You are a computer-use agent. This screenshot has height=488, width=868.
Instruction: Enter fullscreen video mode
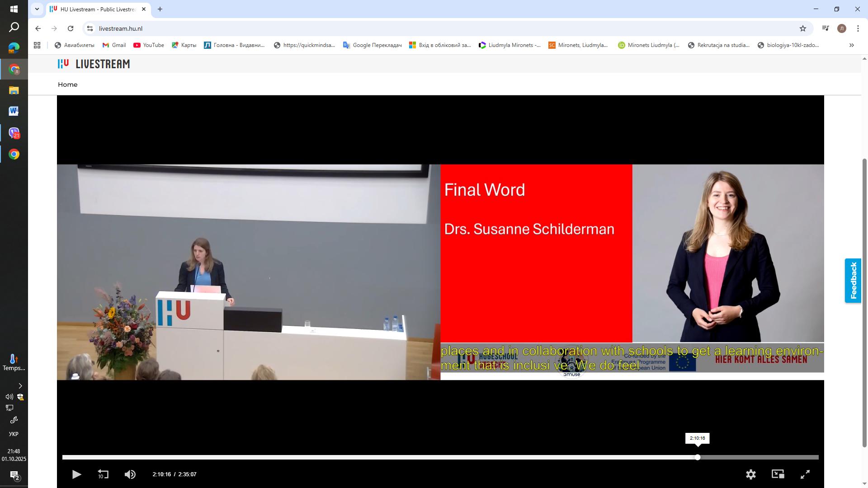pyautogui.click(x=805, y=474)
